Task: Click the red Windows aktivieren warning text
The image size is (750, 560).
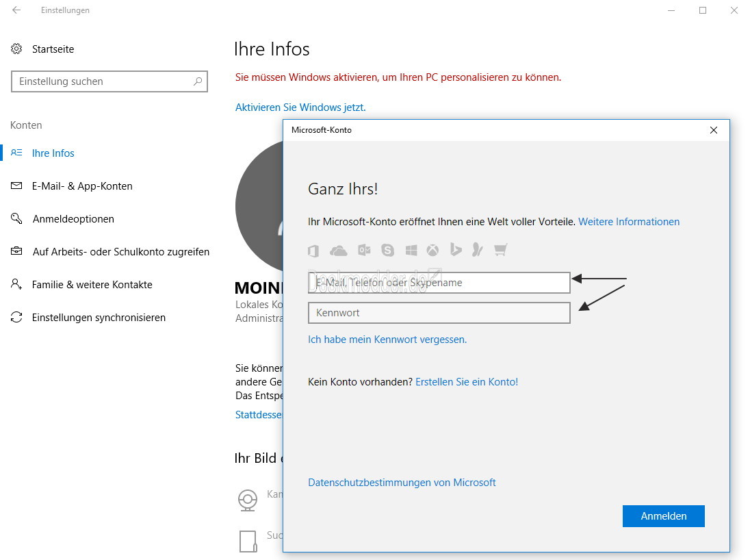Action: [x=398, y=77]
